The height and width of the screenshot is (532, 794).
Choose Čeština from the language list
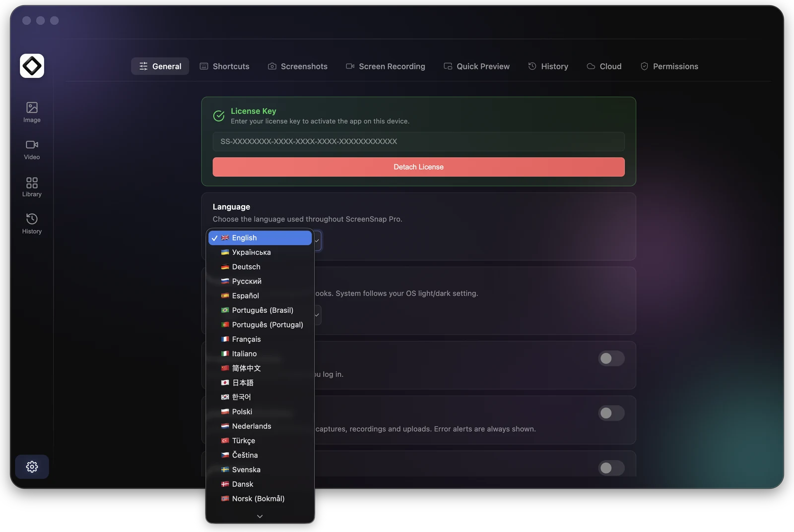(x=260, y=455)
